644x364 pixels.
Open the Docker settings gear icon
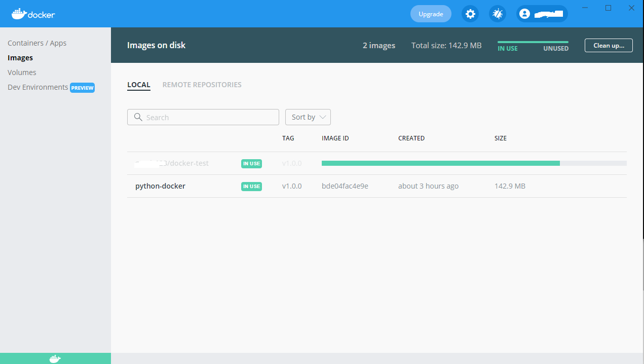(x=470, y=14)
